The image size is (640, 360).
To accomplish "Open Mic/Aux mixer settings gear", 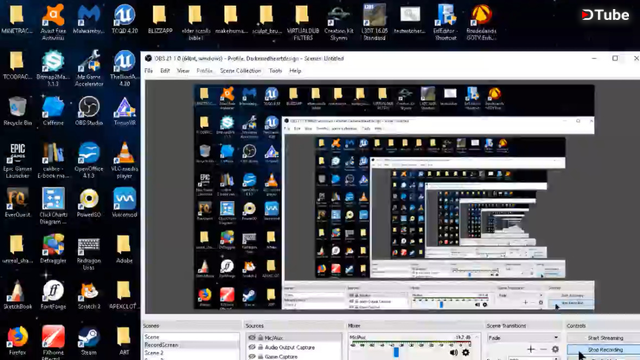I will click(466, 352).
